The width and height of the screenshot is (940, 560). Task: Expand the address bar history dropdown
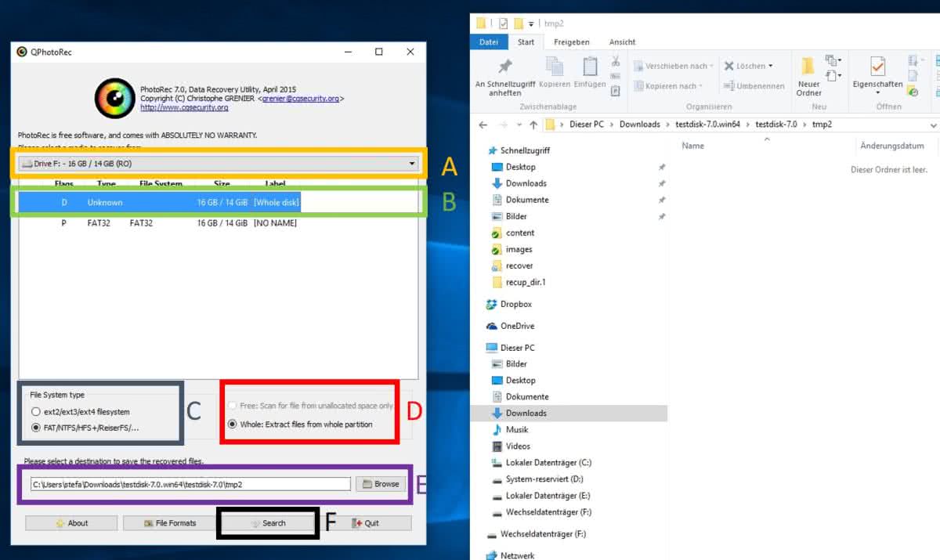[x=933, y=125]
